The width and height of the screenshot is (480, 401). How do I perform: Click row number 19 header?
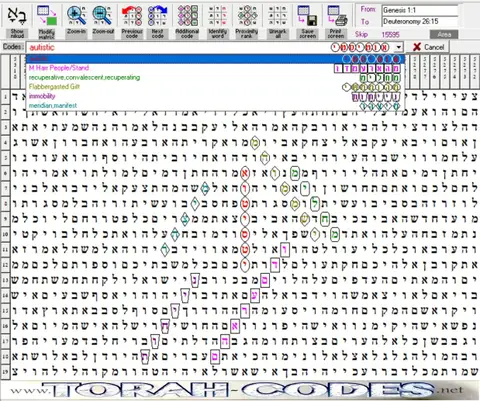point(5,371)
